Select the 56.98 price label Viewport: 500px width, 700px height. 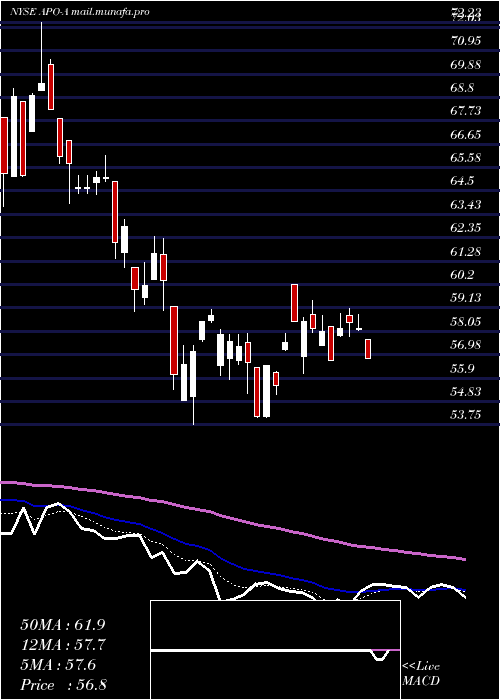[x=465, y=345]
